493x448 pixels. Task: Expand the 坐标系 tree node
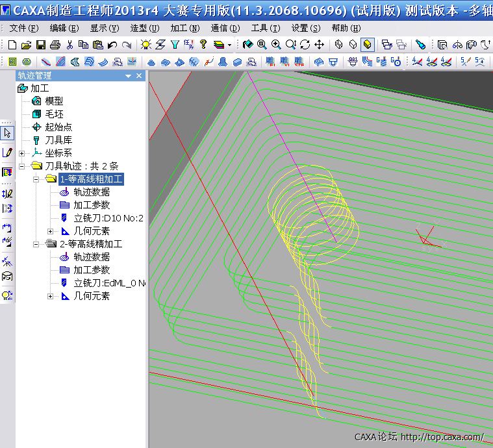pyautogui.click(x=22, y=153)
